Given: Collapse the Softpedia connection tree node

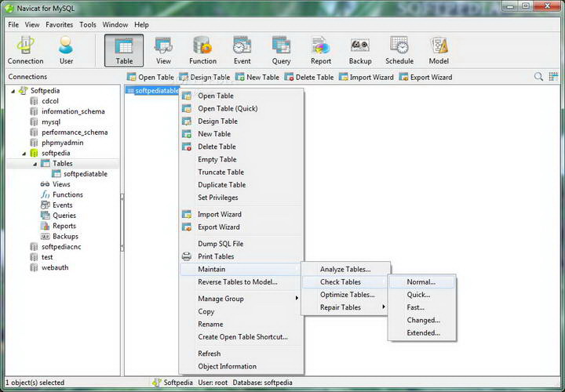Looking at the screenshot, I should [x=13, y=91].
